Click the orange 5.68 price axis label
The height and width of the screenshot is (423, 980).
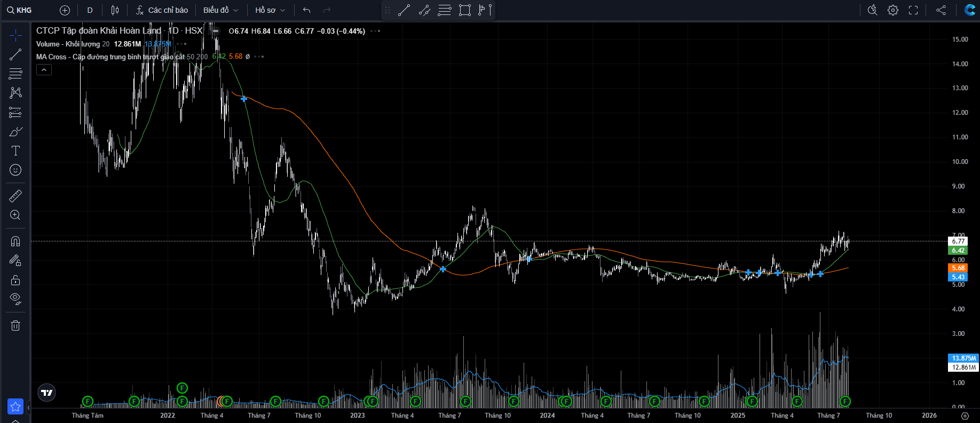tap(959, 268)
